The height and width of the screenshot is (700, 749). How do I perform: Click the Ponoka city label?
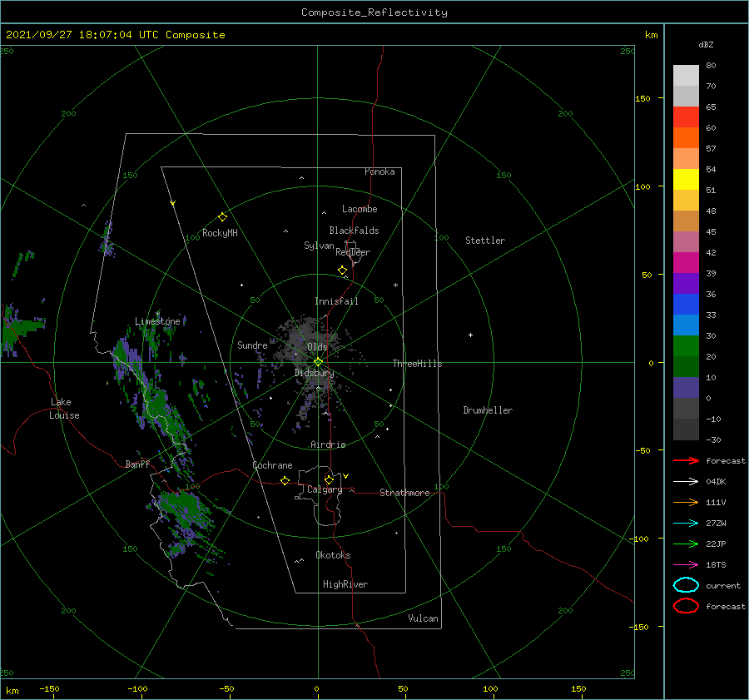tap(379, 171)
